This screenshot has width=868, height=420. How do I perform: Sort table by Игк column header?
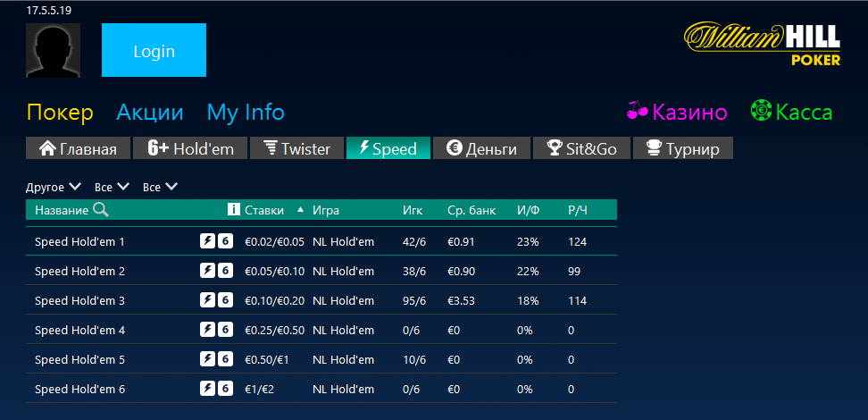pos(413,210)
